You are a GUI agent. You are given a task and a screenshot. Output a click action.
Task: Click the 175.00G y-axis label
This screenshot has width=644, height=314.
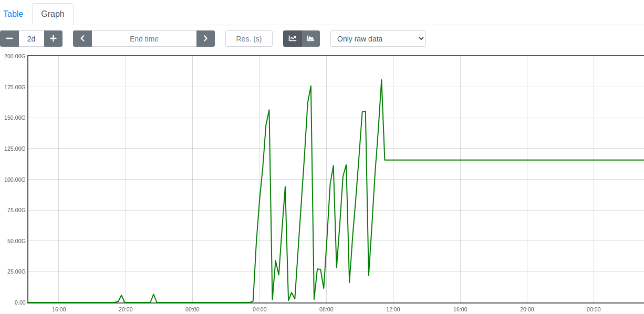(15, 87)
